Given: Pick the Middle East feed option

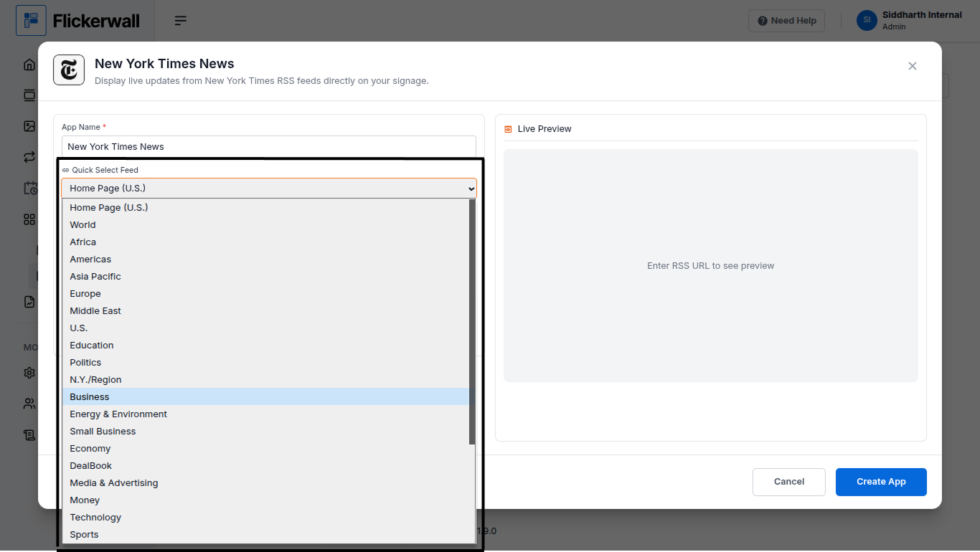Looking at the screenshot, I should [265, 310].
